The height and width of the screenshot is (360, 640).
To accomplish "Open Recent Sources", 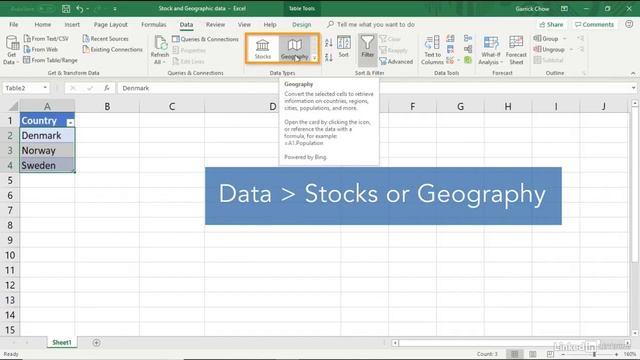I will 105,38.
